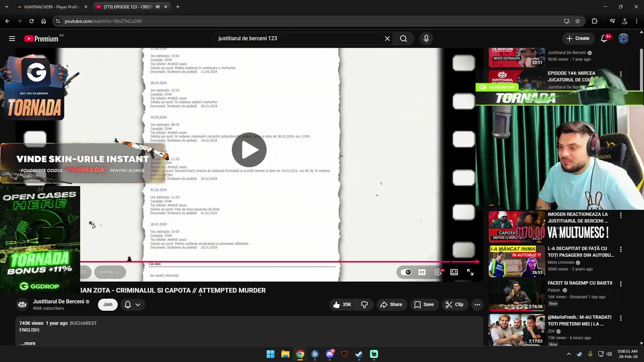Show hidden system tray icons chevron
644x362 pixels.
pyautogui.click(x=569, y=354)
